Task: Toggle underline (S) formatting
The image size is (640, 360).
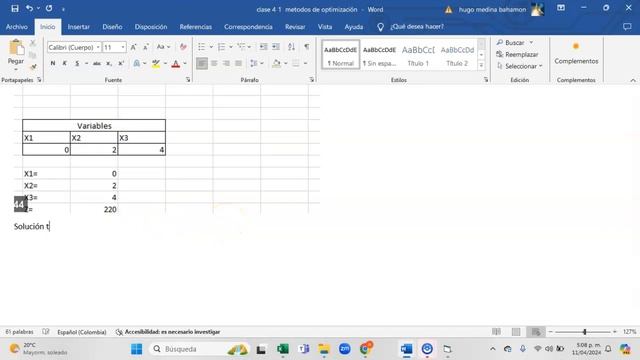Action: click(x=77, y=64)
